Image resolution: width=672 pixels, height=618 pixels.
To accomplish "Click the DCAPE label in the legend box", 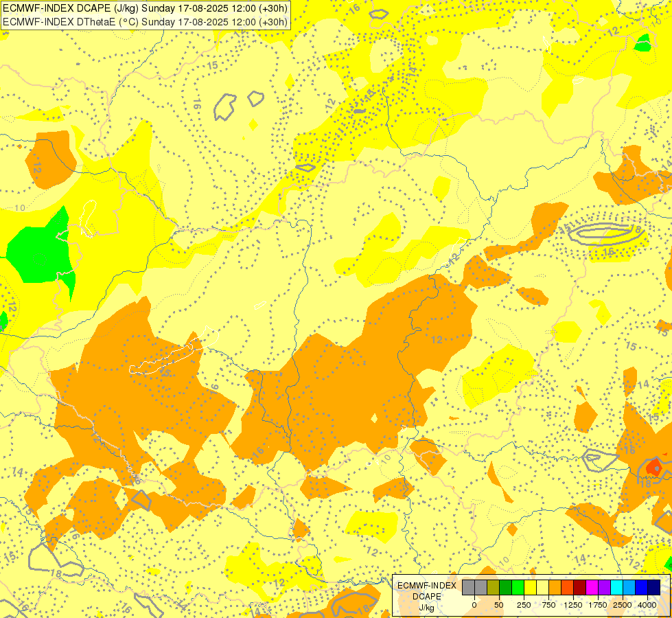I will pyautogui.click(x=427, y=597).
